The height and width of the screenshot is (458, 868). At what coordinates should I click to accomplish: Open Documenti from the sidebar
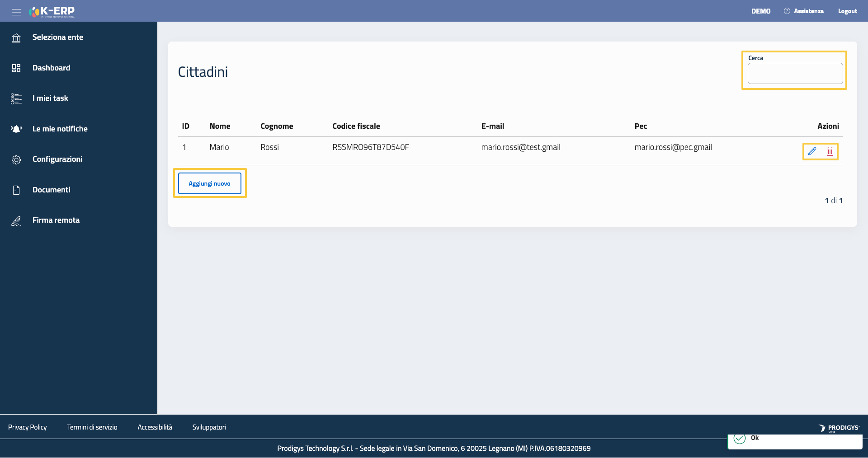pyautogui.click(x=51, y=190)
